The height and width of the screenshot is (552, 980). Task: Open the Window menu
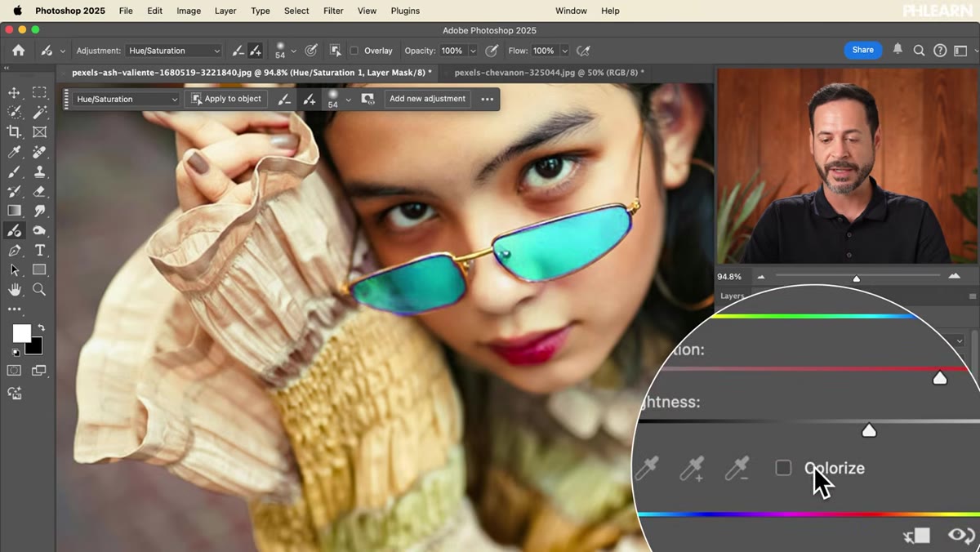571,11
